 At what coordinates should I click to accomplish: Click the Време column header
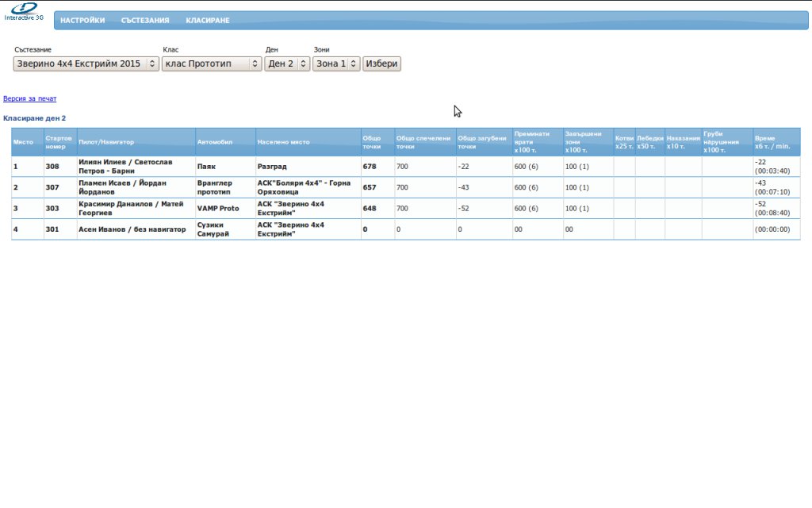[x=772, y=142]
